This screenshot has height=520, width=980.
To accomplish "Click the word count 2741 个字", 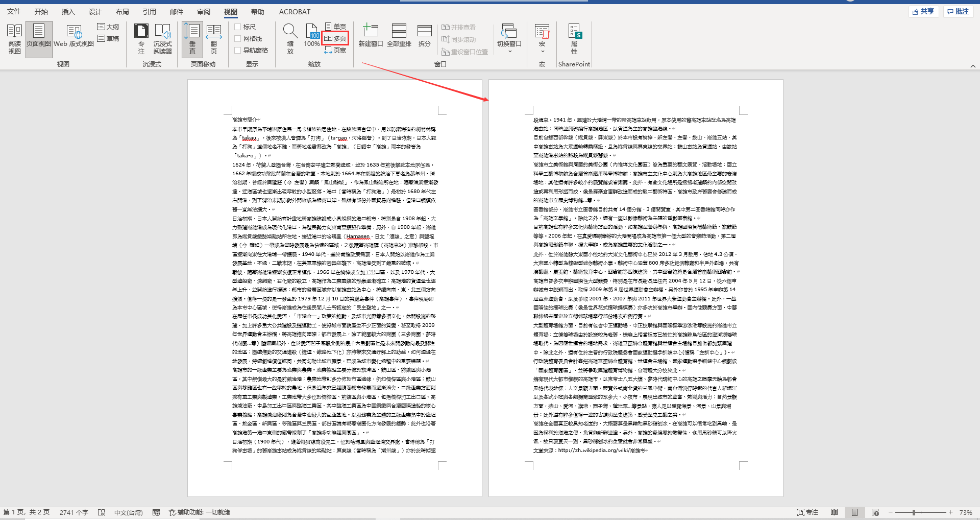I will click(x=74, y=512).
